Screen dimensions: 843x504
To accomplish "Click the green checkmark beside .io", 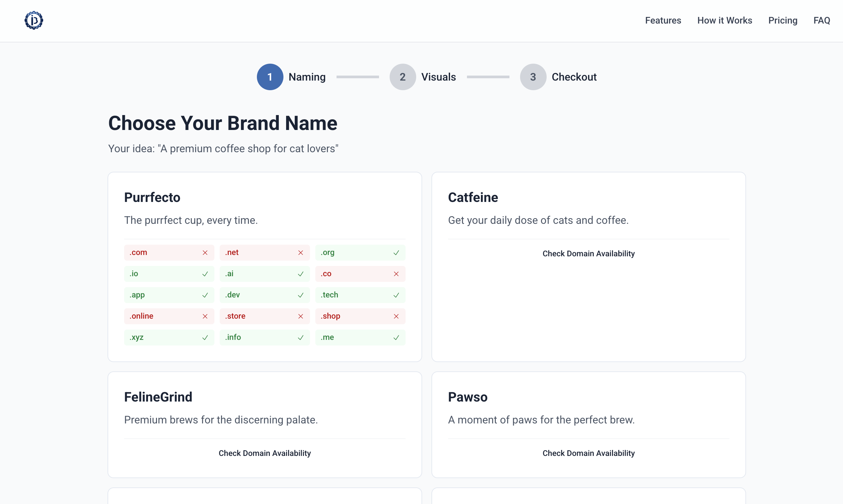I will point(205,274).
